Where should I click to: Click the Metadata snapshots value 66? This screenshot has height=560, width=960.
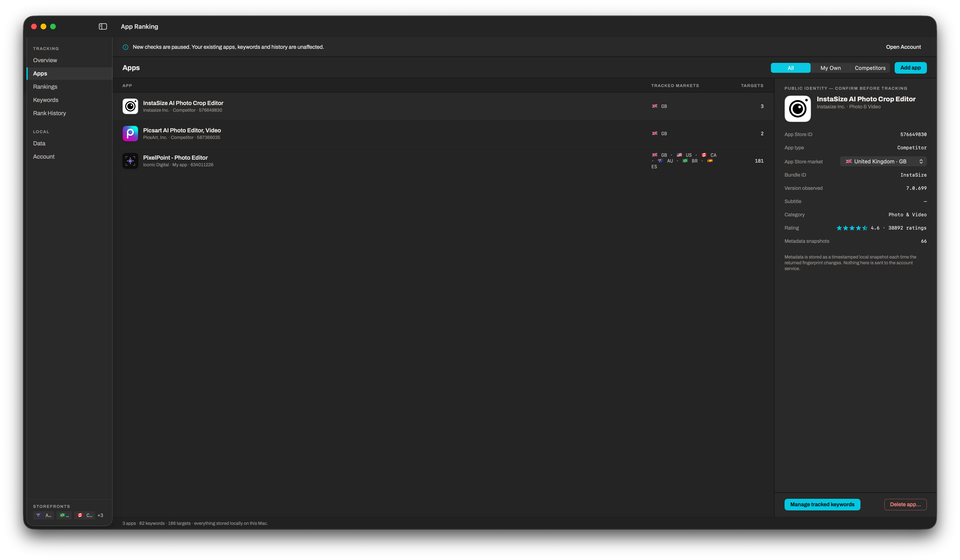(x=923, y=241)
